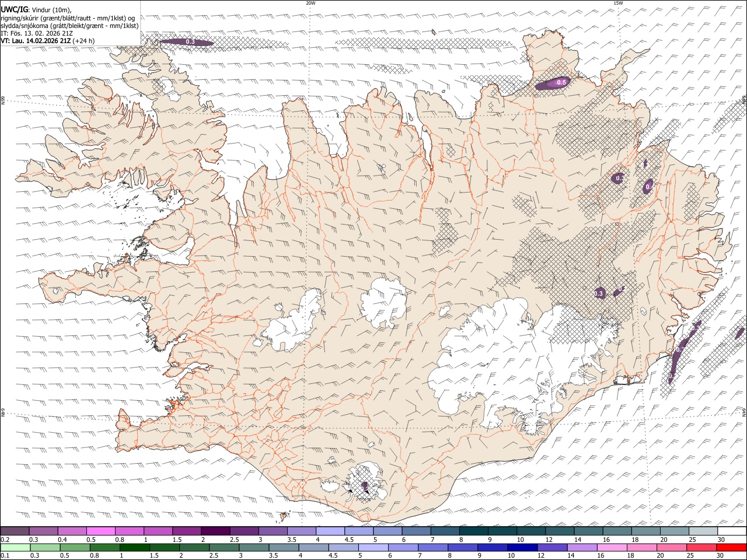Select the 18 grey swatch in upper scale
This screenshot has height=560, width=747.
tap(645, 531)
